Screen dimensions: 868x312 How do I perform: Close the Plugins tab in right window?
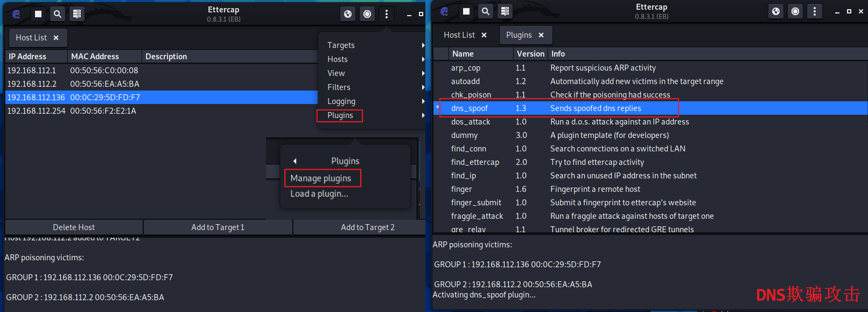pyautogui.click(x=541, y=35)
